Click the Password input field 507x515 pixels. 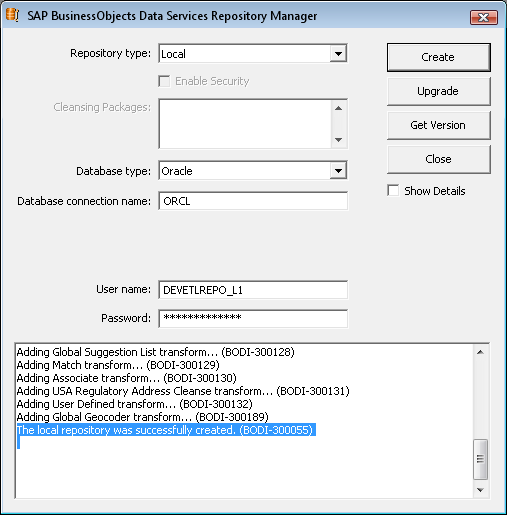coord(253,318)
